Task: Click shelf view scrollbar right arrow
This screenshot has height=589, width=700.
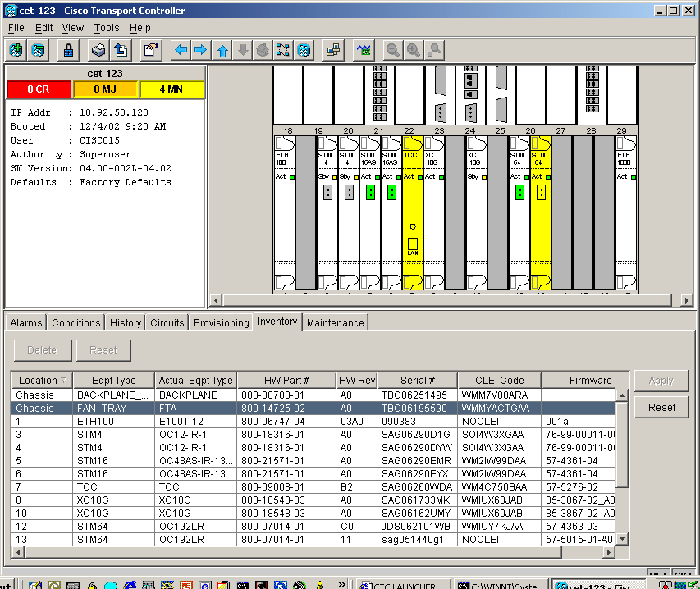Action: (x=686, y=301)
